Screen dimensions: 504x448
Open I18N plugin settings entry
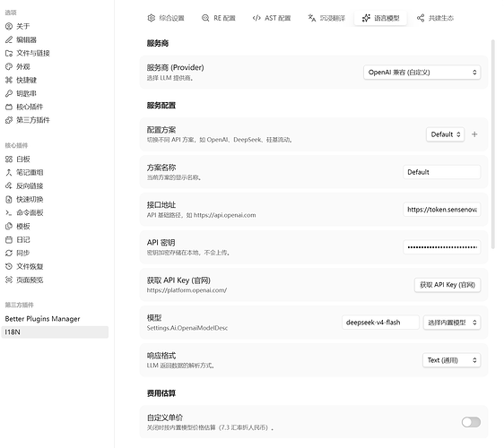[x=55, y=332]
